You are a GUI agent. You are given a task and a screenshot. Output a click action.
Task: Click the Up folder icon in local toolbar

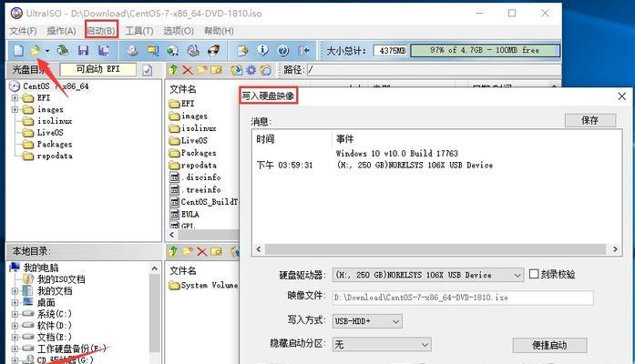[x=173, y=251]
